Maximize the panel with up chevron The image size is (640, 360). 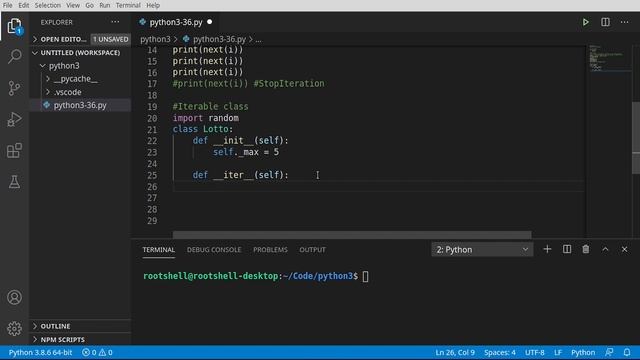tap(605, 249)
